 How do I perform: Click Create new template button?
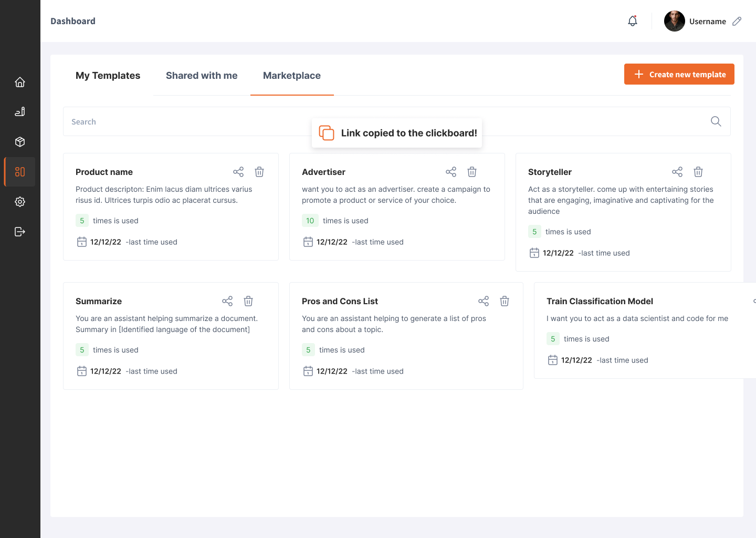point(679,74)
